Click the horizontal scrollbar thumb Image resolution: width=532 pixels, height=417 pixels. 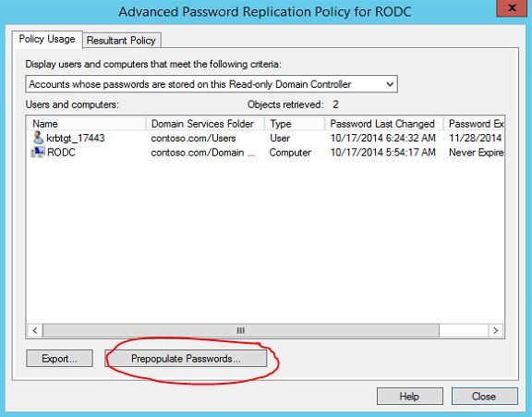pyautogui.click(x=241, y=330)
